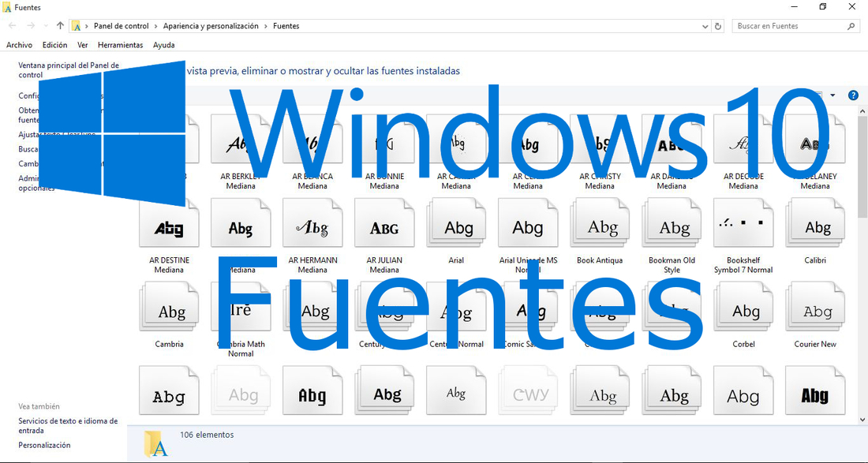
Task: Click the Fonts folder icon in address bar
Action: pyautogui.click(x=77, y=26)
